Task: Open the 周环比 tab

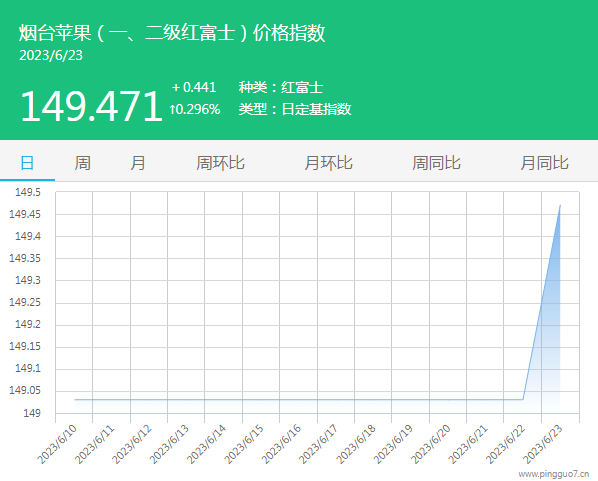Action: (220, 163)
